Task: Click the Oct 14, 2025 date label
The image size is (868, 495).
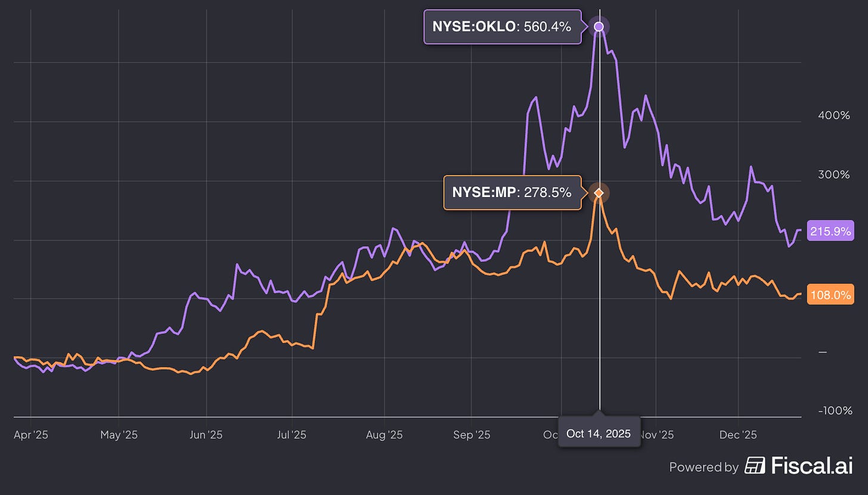Action: click(599, 433)
